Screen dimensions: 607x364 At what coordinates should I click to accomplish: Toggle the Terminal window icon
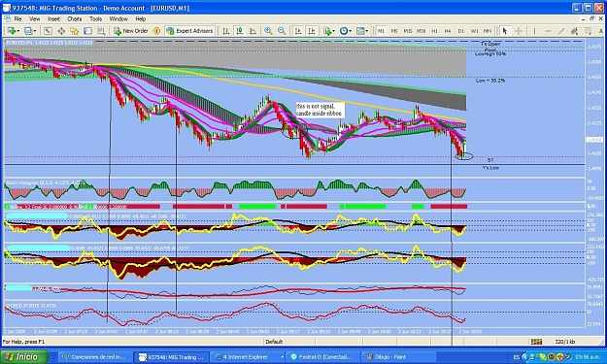(87, 31)
